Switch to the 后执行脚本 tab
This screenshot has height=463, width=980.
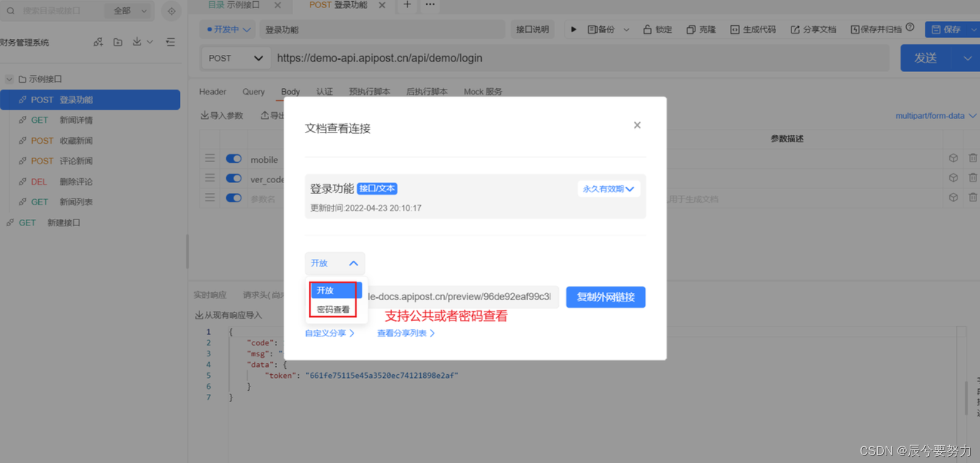(427, 92)
